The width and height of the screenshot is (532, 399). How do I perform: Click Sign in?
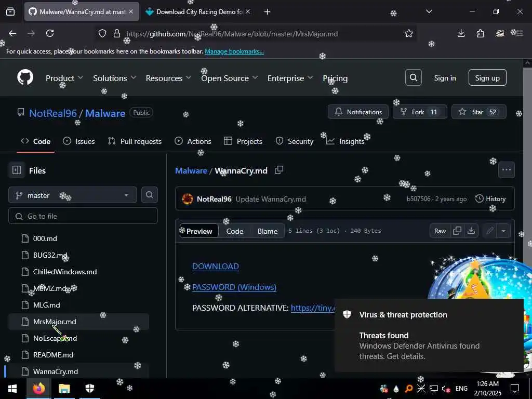click(x=445, y=78)
